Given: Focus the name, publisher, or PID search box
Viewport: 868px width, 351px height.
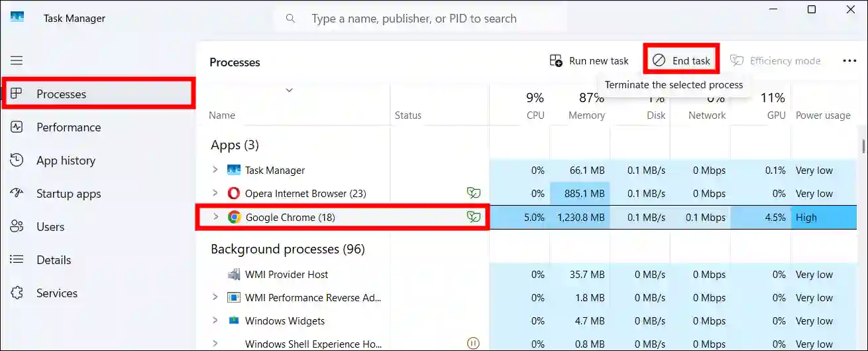Looking at the screenshot, I should [420, 19].
